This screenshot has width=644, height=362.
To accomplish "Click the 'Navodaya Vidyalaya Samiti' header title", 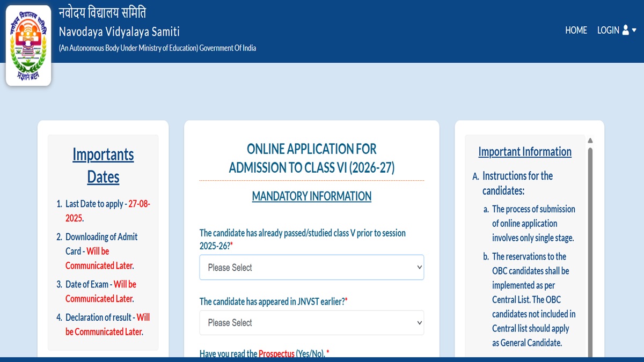I will (119, 32).
